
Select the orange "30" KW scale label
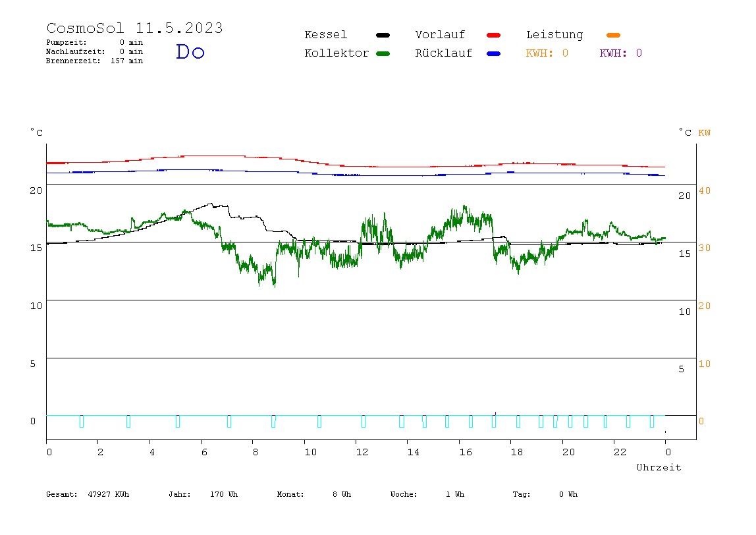pos(705,248)
